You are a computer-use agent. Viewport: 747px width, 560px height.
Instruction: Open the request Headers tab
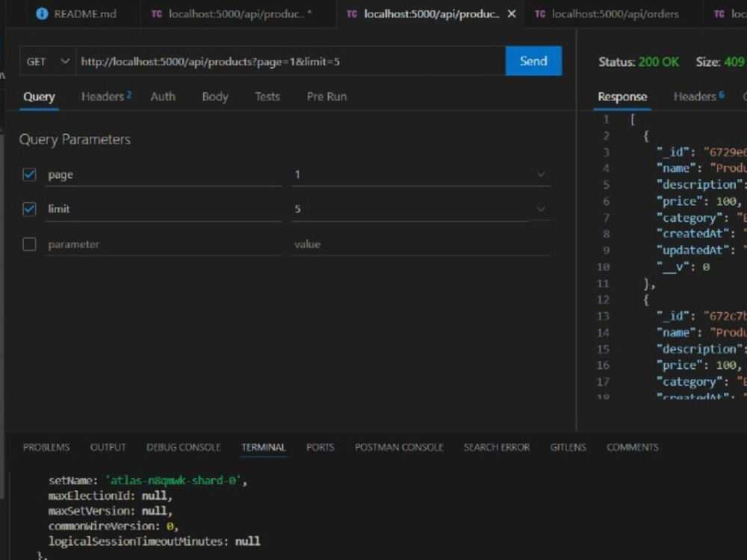pyautogui.click(x=106, y=96)
